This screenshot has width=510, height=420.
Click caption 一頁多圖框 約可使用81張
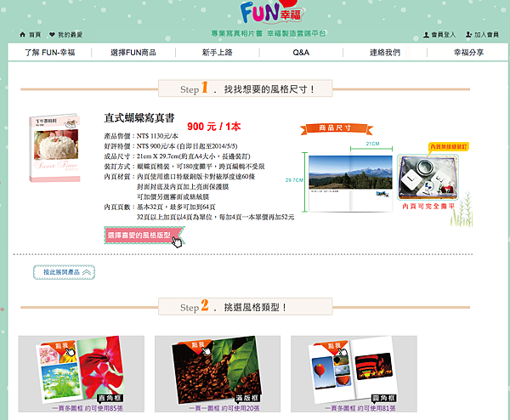point(360,408)
